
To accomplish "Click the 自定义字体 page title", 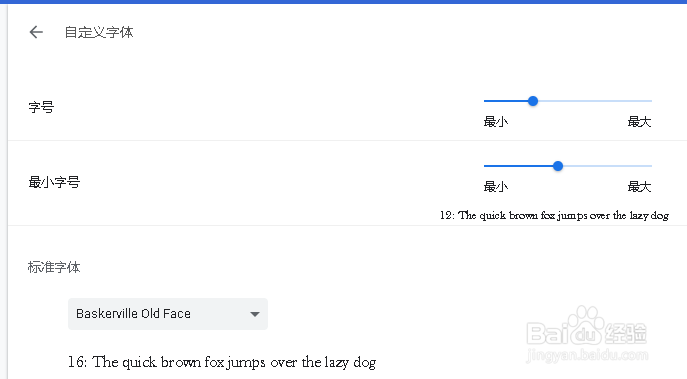I will 99,32.
